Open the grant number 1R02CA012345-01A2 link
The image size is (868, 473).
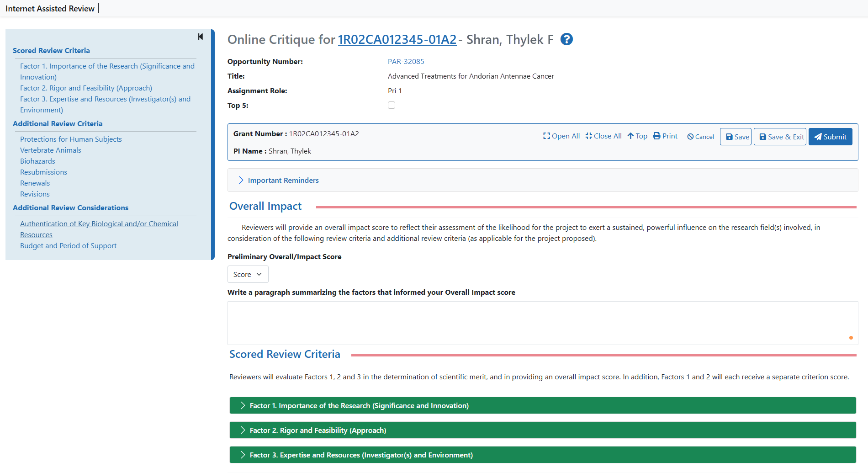397,40
